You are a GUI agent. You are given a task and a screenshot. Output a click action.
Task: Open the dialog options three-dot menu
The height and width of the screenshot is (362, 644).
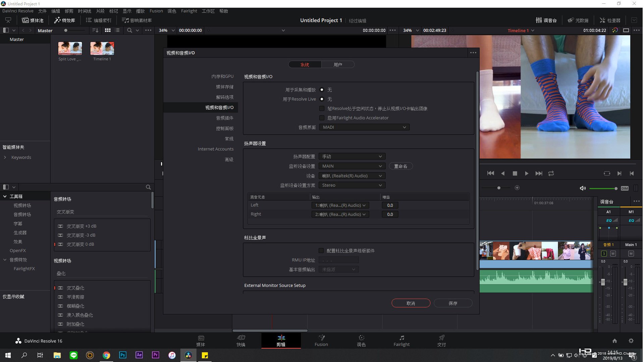point(473,52)
